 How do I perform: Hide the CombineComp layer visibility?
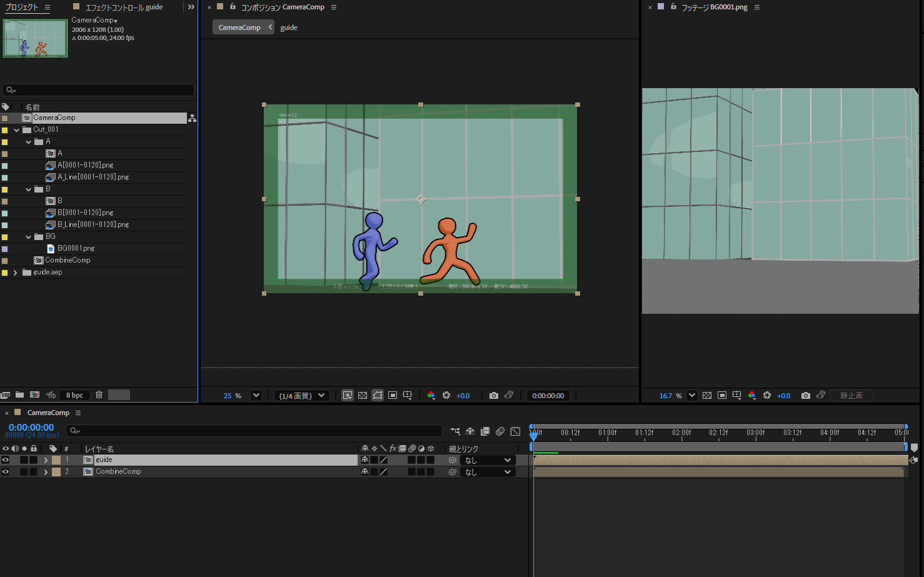tap(6, 472)
